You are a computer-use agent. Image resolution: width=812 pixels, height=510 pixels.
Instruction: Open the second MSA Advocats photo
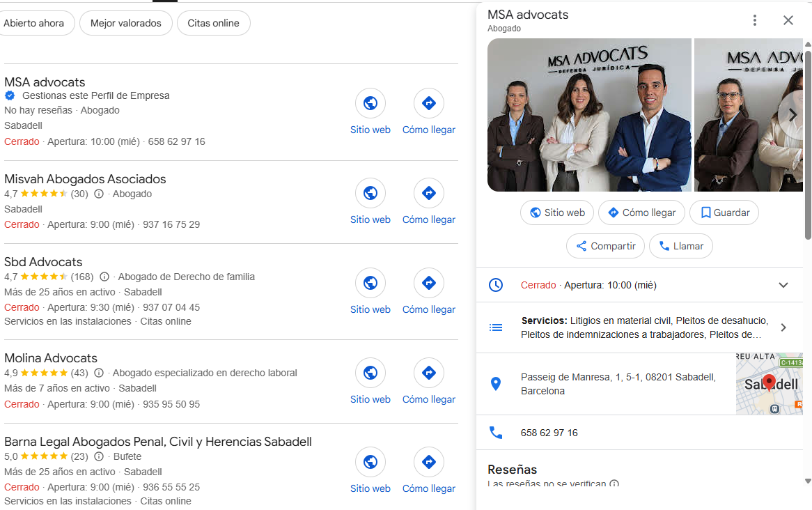tap(749, 115)
